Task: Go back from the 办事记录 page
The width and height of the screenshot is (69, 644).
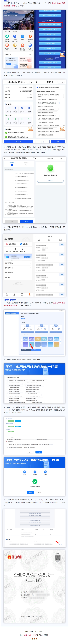Action: point(35,236)
